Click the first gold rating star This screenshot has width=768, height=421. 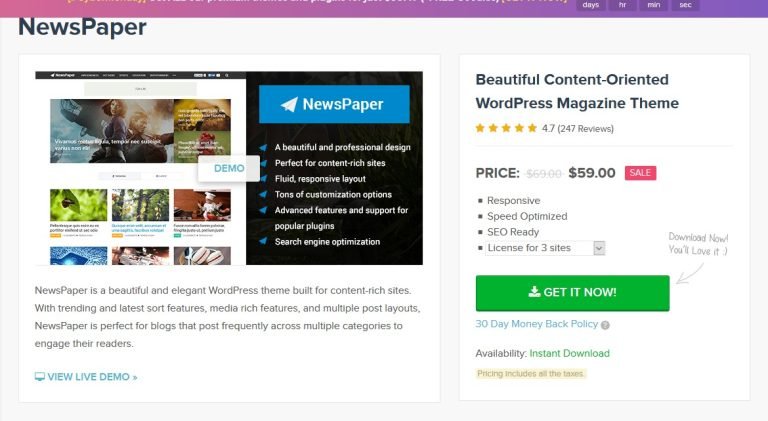(x=480, y=128)
